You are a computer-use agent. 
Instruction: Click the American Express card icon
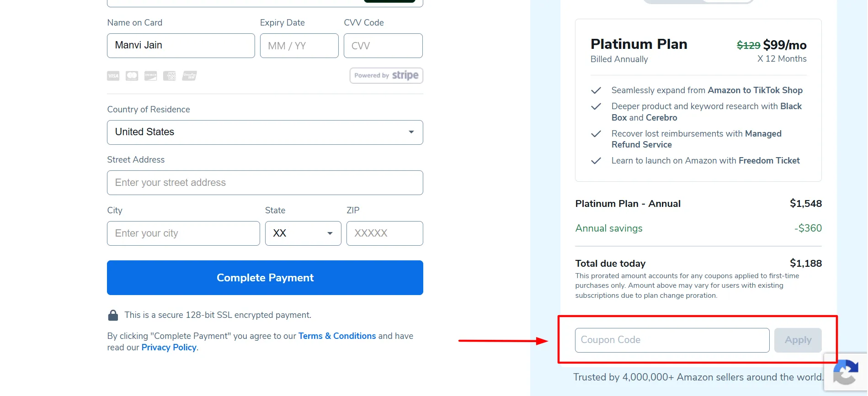(x=170, y=76)
